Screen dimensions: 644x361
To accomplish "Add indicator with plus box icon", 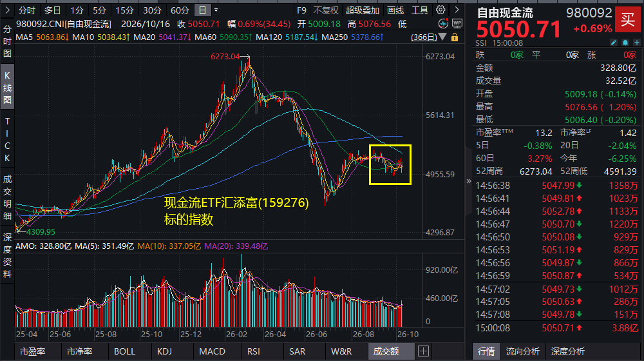I will click(424, 351).
